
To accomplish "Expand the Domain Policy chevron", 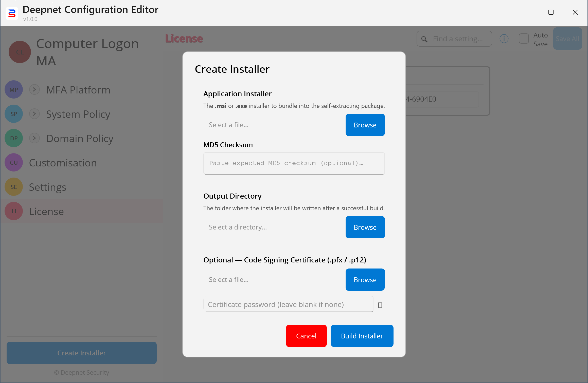I will 34,138.
